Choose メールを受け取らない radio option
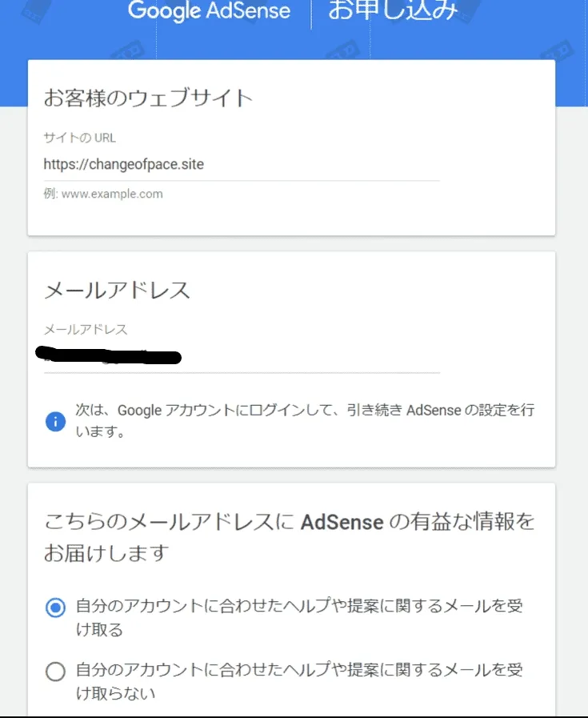The image size is (588, 718). pyautogui.click(x=54, y=672)
